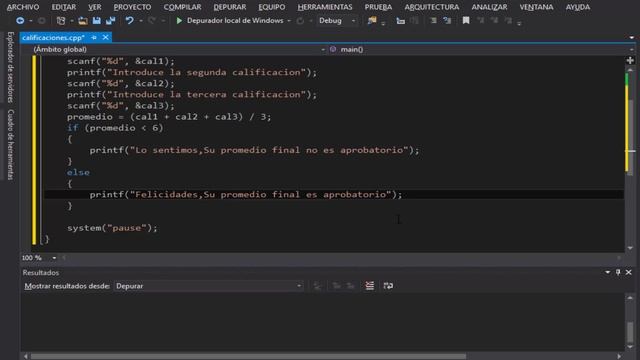The image size is (640, 360).
Task: Open the EDITAR menu
Action: 64,7
